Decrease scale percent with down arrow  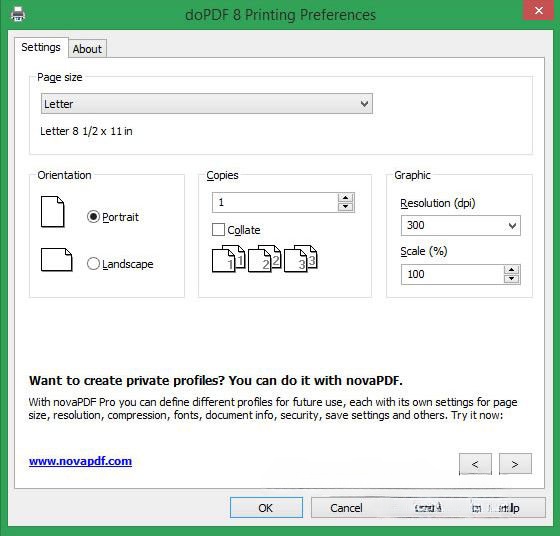point(511,279)
